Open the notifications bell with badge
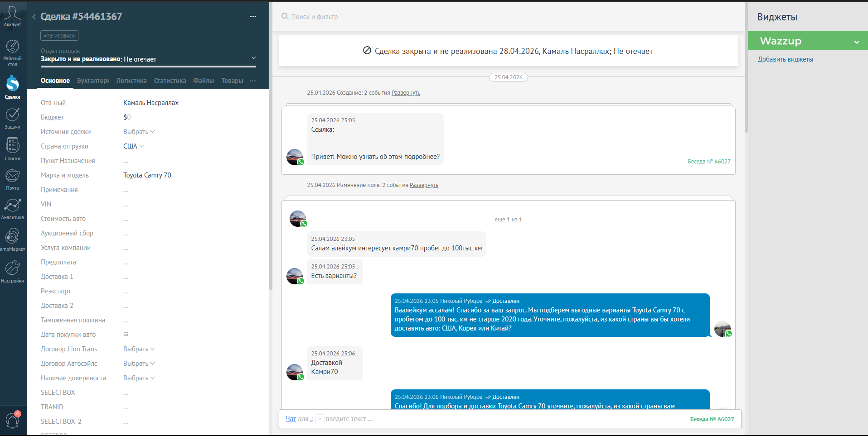This screenshot has width=868, height=436. click(x=13, y=420)
